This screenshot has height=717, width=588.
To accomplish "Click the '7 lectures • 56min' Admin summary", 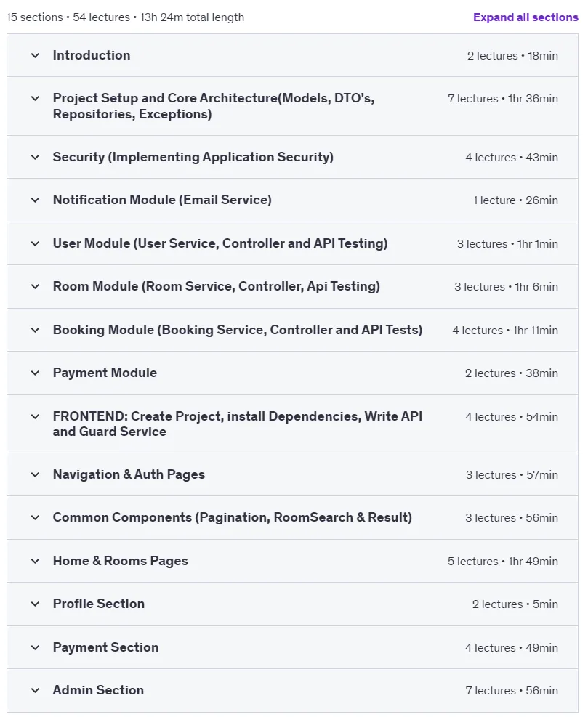I will 512,690.
